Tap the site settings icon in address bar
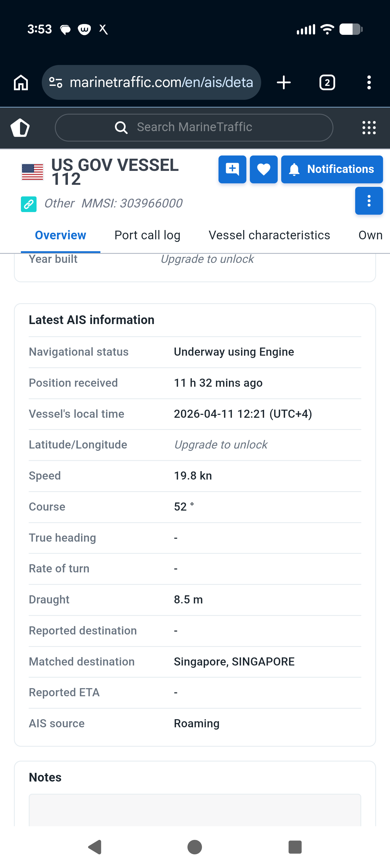The width and height of the screenshot is (390, 868). click(x=56, y=83)
